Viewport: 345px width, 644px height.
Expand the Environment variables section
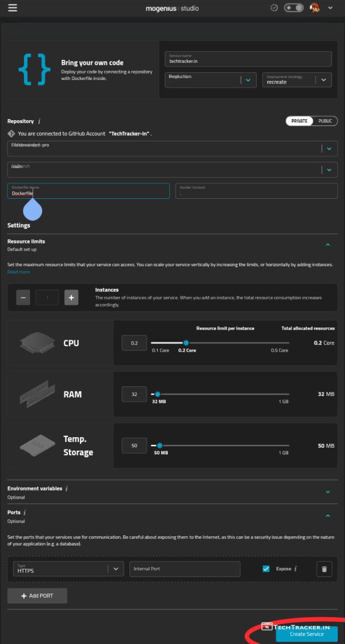pos(328,492)
